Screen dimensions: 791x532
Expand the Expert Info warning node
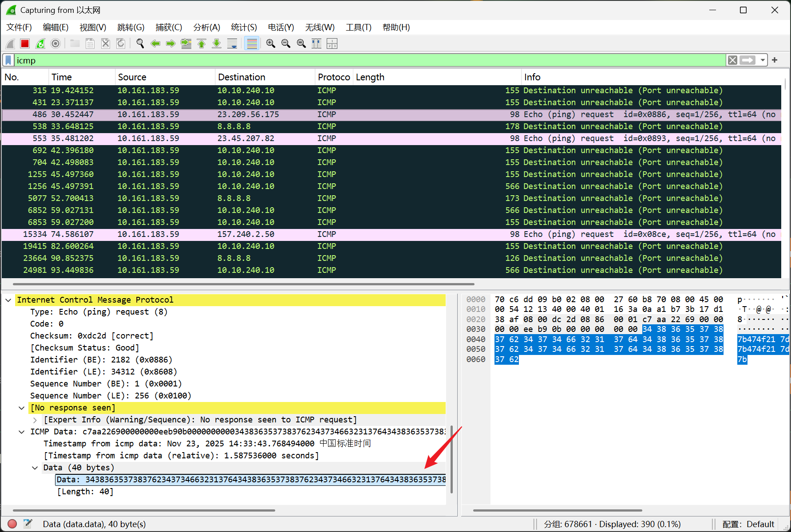[x=35, y=420]
